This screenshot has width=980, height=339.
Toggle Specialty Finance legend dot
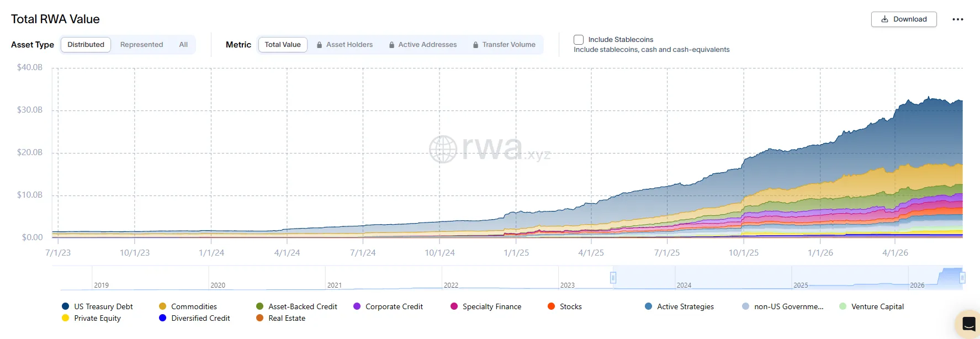pos(454,306)
